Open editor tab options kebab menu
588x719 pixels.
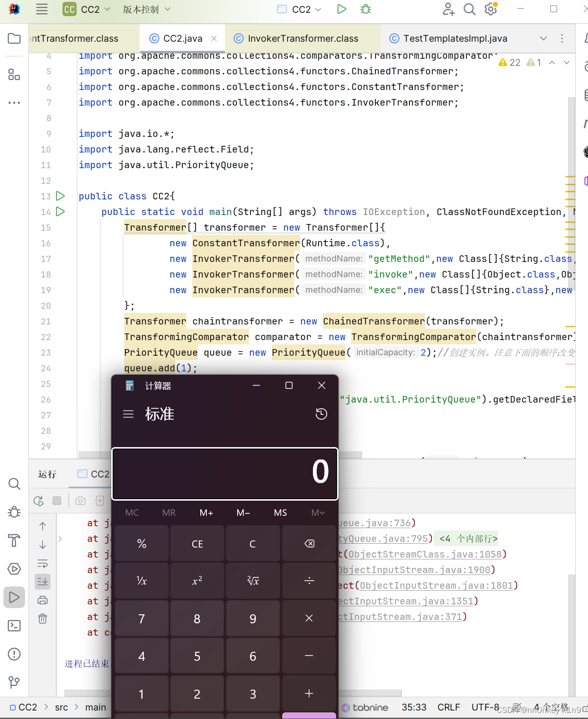pyautogui.click(x=562, y=38)
